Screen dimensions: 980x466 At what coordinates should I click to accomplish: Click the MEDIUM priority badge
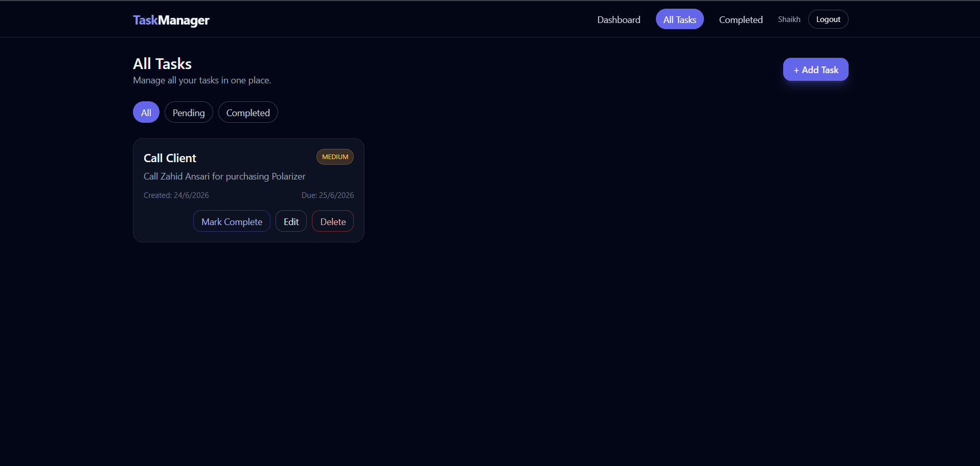(335, 157)
